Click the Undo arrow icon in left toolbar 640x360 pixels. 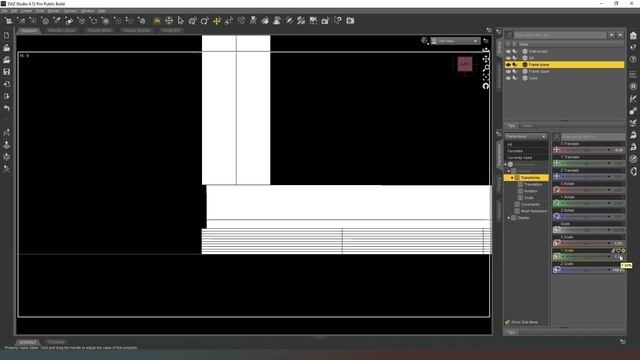click(x=7, y=108)
